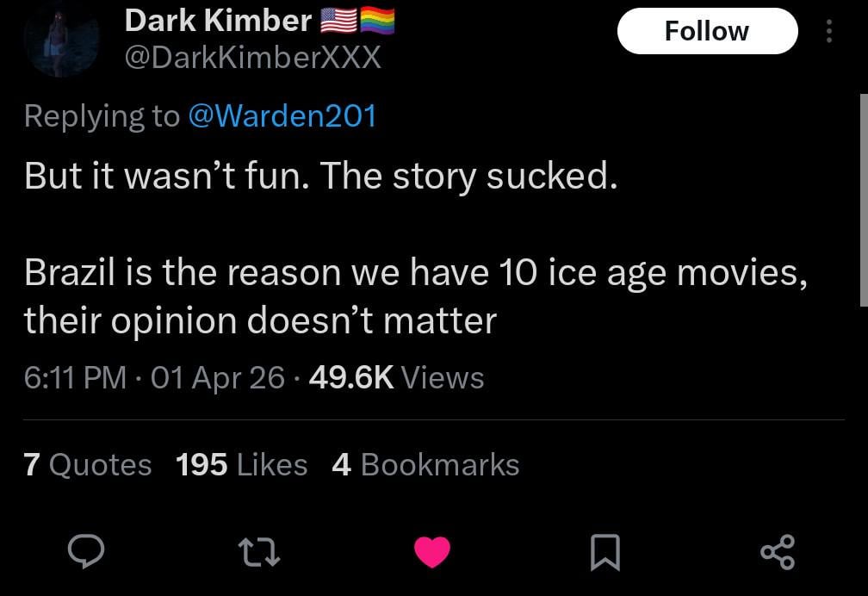Click the Dark Kimber display name

pos(218,21)
